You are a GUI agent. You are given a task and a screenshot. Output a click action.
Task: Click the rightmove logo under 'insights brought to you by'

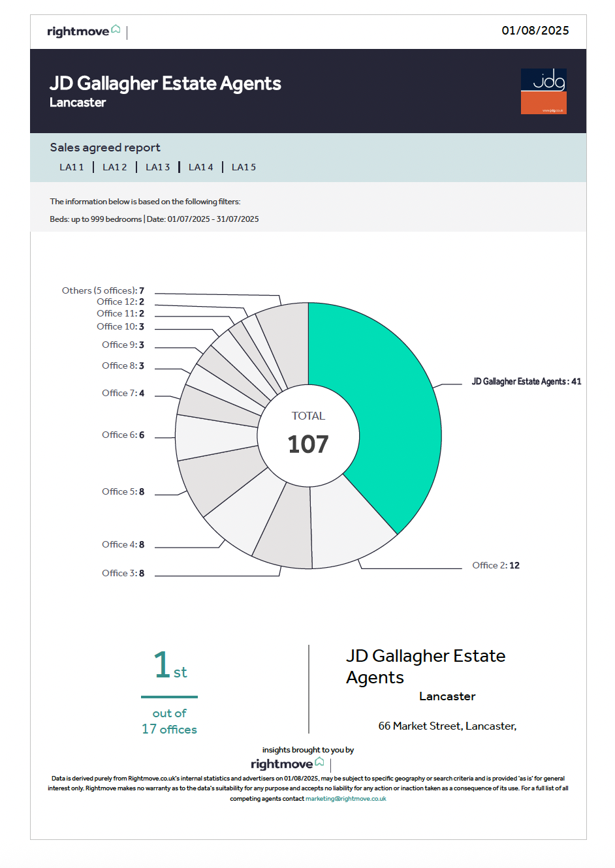(287, 764)
